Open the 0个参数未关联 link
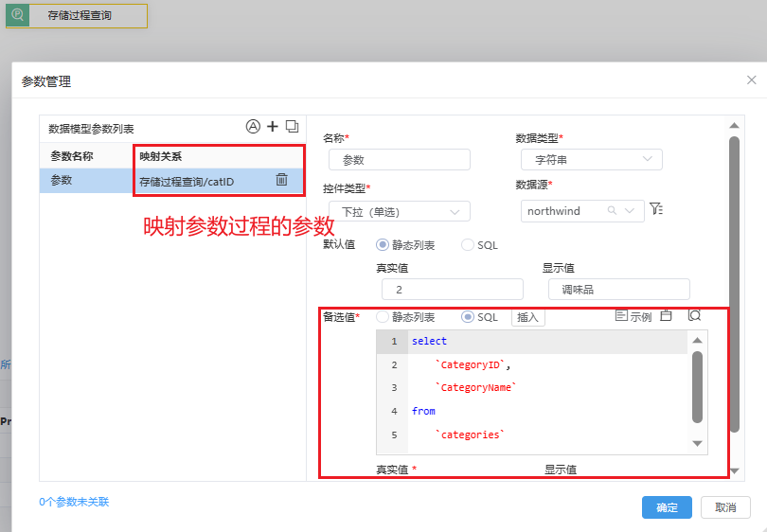Image resolution: width=767 pixels, height=532 pixels. pos(74,502)
